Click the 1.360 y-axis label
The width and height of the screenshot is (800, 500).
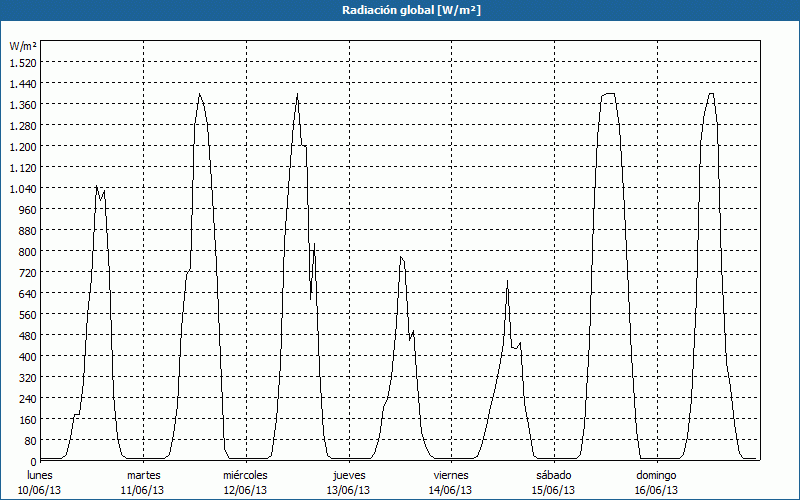(x=23, y=104)
